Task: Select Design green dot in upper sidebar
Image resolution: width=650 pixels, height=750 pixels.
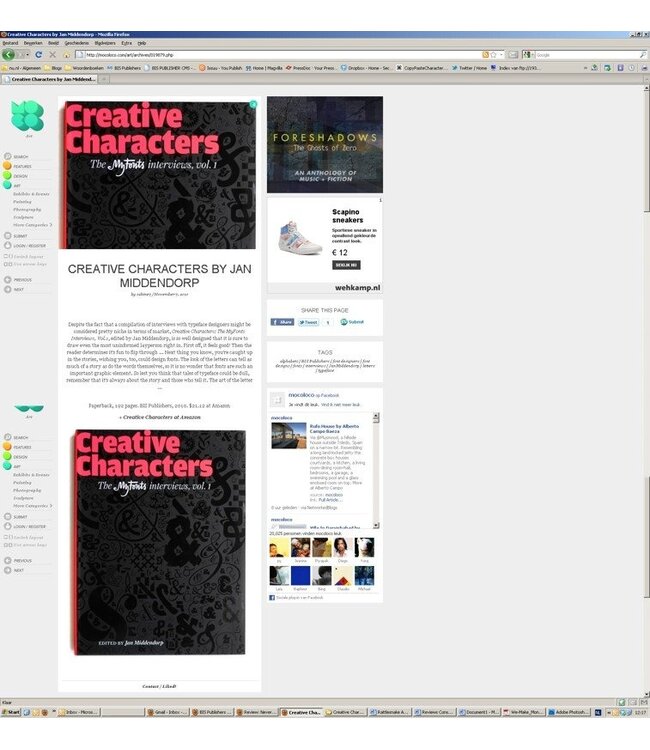Action: point(7,176)
